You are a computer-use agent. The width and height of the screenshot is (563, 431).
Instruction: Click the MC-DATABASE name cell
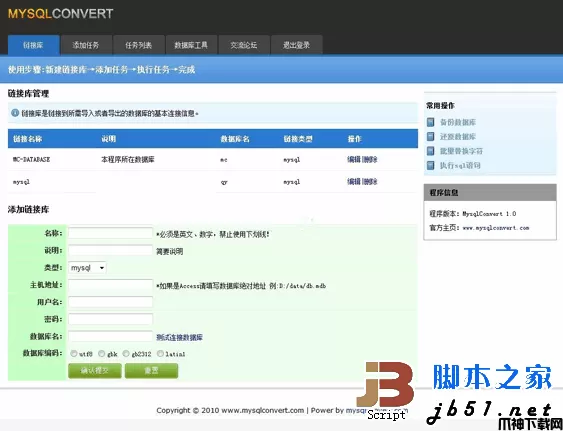(x=31, y=159)
